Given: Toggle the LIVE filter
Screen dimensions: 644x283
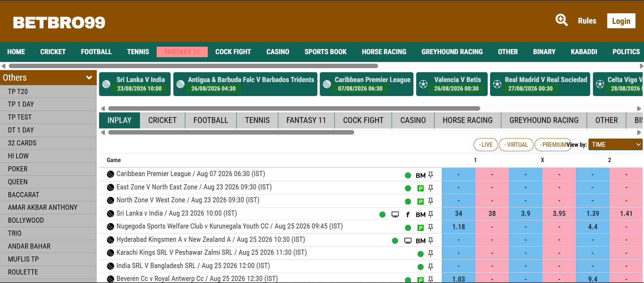Looking at the screenshot, I should [486, 145].
